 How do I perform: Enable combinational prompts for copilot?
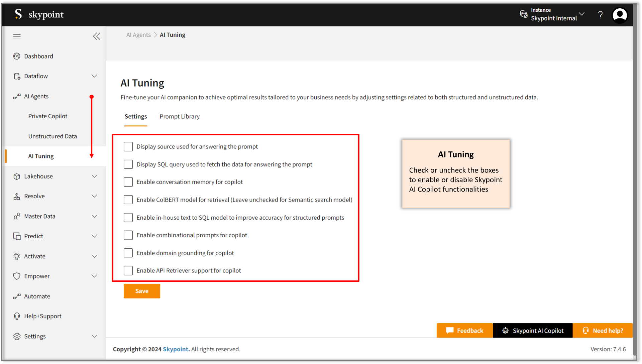[x=128, y=235]
